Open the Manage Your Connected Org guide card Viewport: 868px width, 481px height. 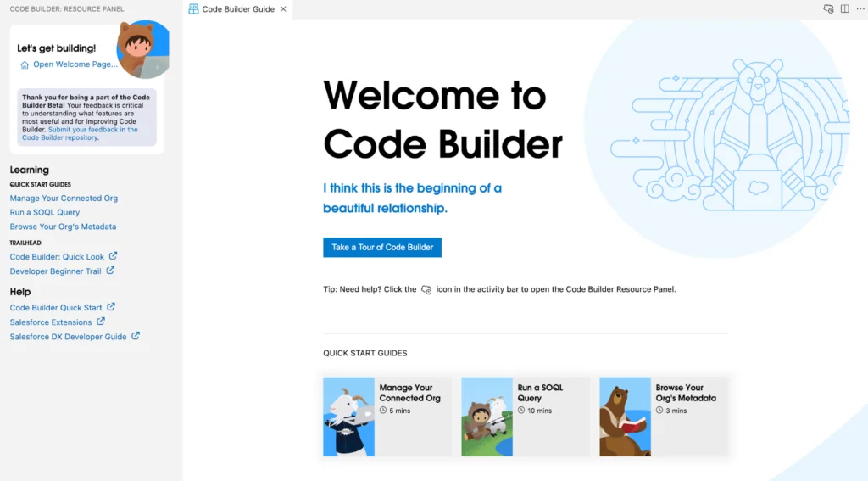(387, 417)
